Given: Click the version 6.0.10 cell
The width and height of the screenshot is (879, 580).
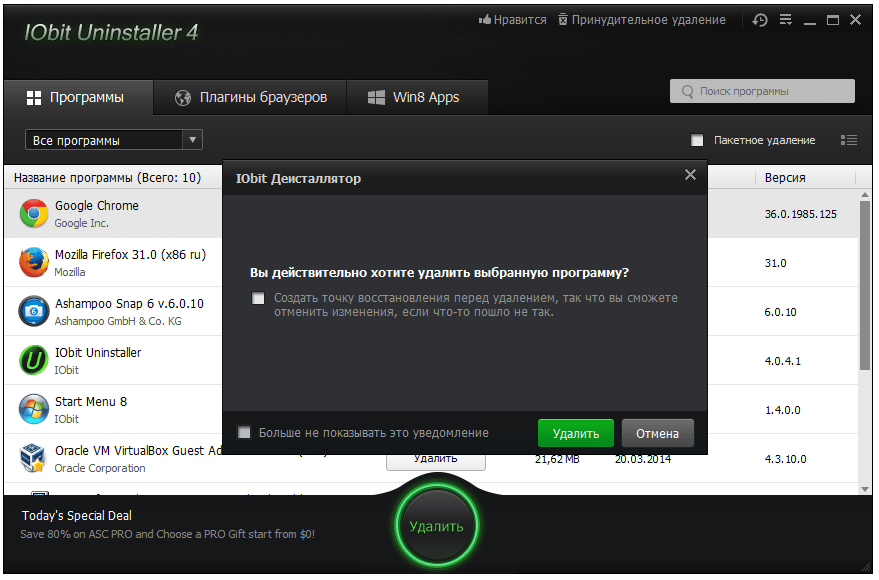Looking at the screenshot, I should pyautogui.click(x=780, y=312).
